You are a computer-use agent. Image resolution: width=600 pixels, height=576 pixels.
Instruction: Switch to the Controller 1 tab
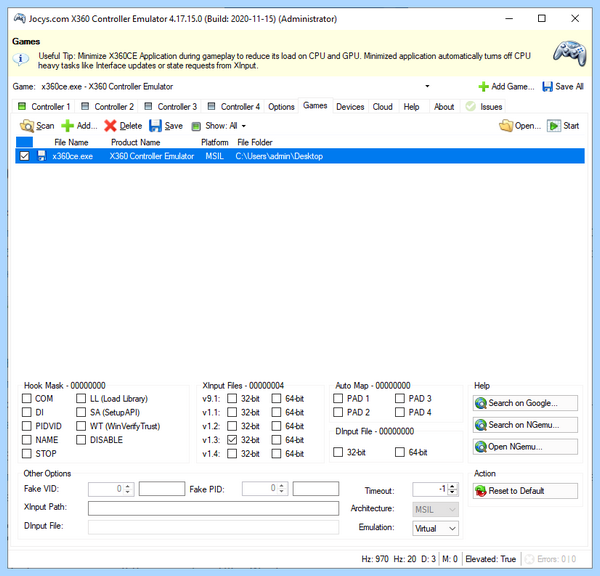coord(44,106)
